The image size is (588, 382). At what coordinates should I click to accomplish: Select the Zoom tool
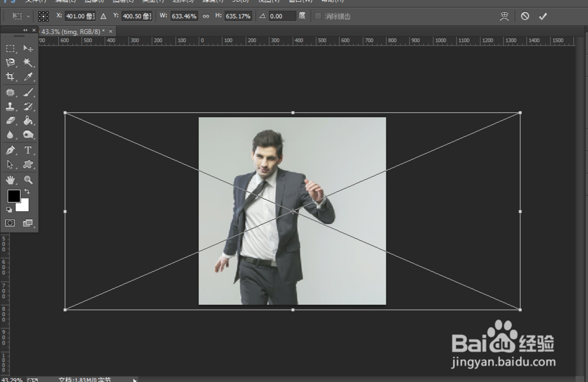[28, 180]
